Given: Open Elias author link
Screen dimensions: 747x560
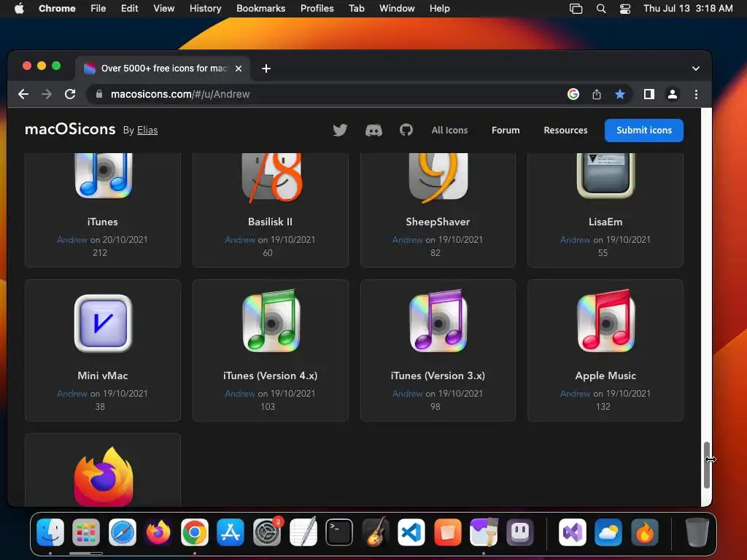Looking at the screenshot, I should [x=147, y=130].
